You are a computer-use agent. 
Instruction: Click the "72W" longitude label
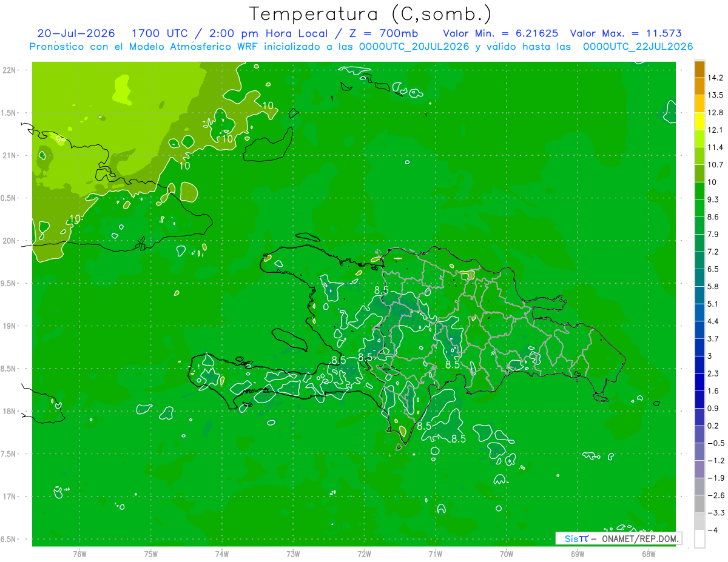click(364, 554)
